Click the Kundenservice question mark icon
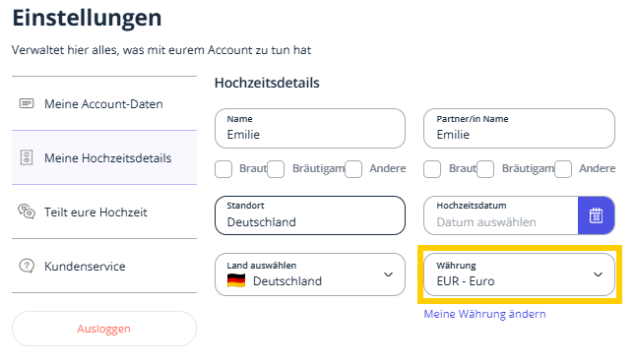This screenshot has width=636, height=364. [x=27, y=266]
